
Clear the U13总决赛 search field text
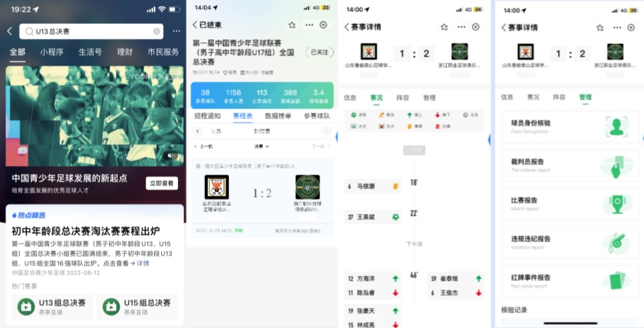click(x=157, y=31)
